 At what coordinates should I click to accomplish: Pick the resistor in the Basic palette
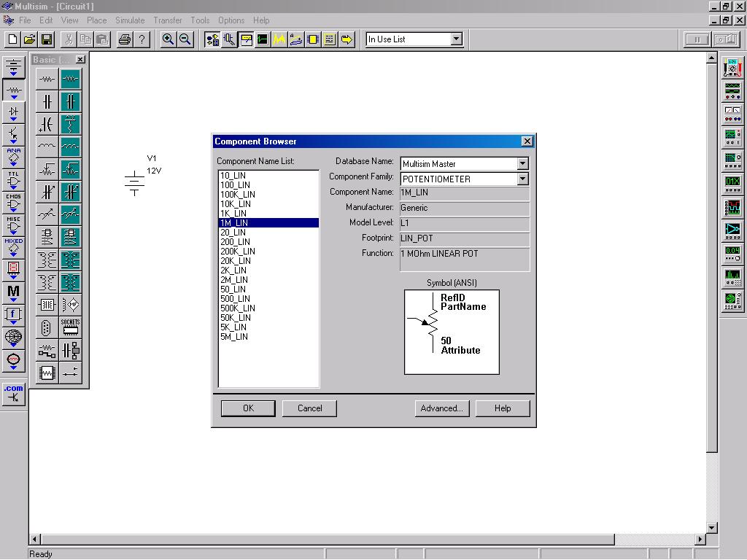[47, 79]
